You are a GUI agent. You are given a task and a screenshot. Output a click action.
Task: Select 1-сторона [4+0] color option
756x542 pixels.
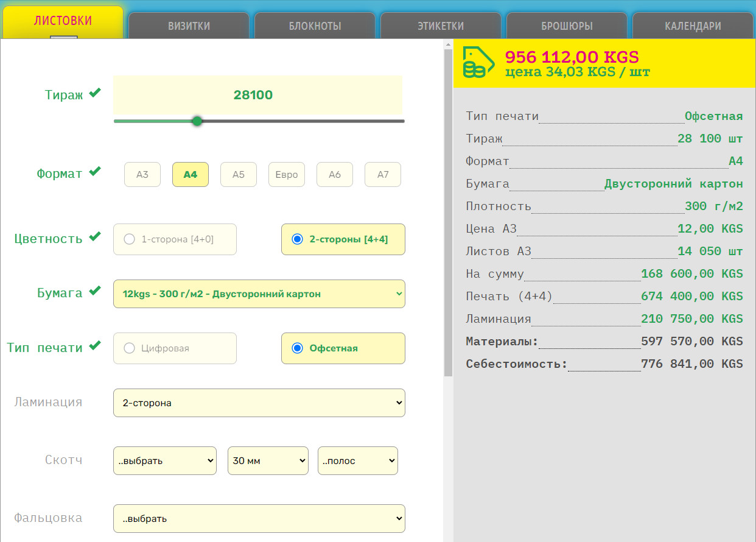coord(175,239)
